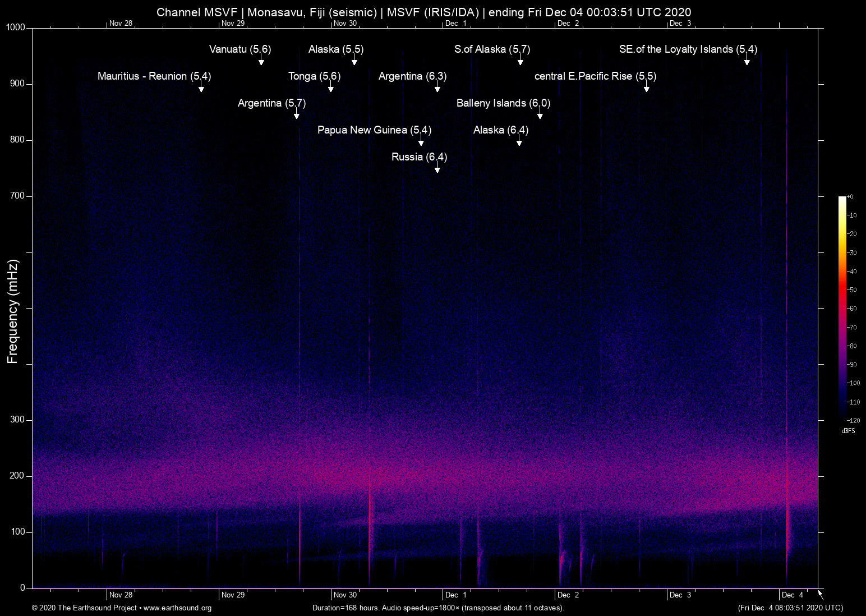Viewport: 866px width, 616px height.
Task: Select the 300 frequency tick label
Action: click(x=17, y=420)
